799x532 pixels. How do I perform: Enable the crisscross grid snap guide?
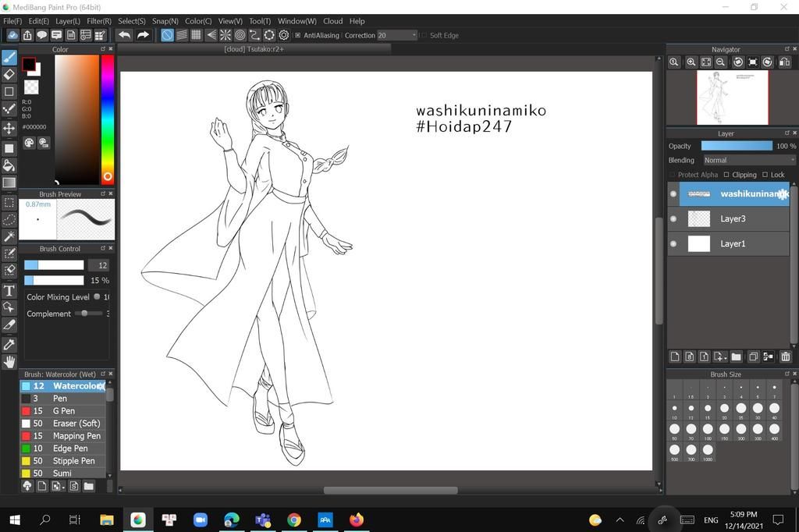tap(196, 35)
